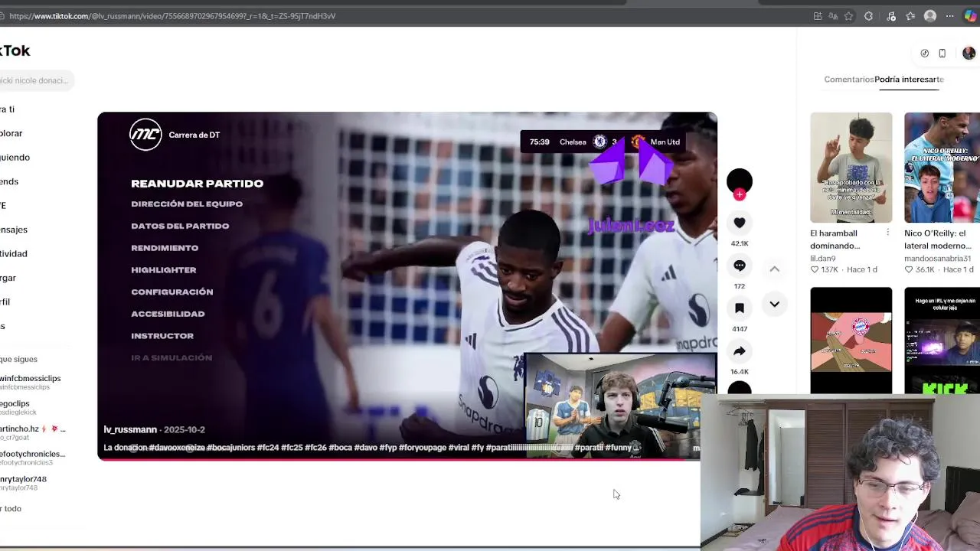The height and width of the screenshot is (551, 980).
Task: Open Nico O'Reilly lateral moderno thumbnail
Action: pyautogui.click(x=942, y=168)
